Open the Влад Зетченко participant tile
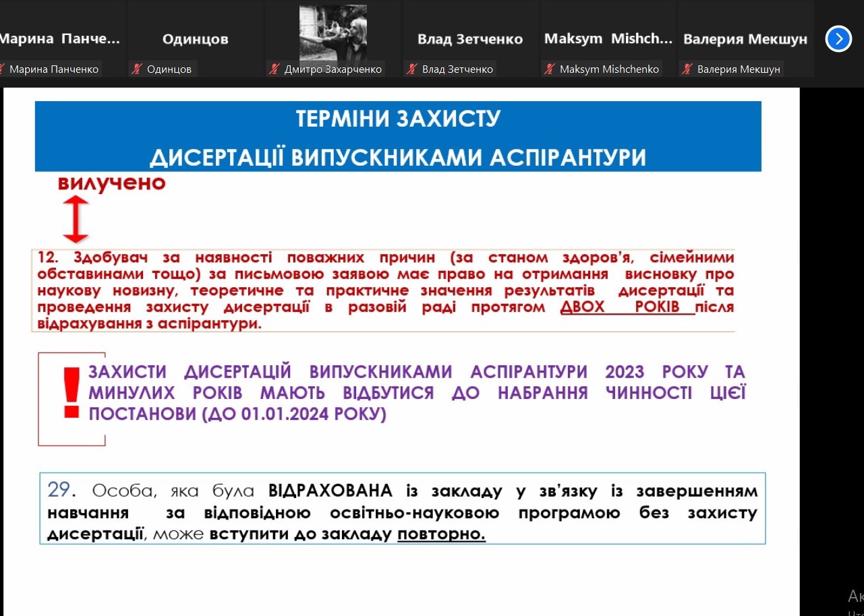Viewport: 864px width, 616px height. [x=470, y=38]
